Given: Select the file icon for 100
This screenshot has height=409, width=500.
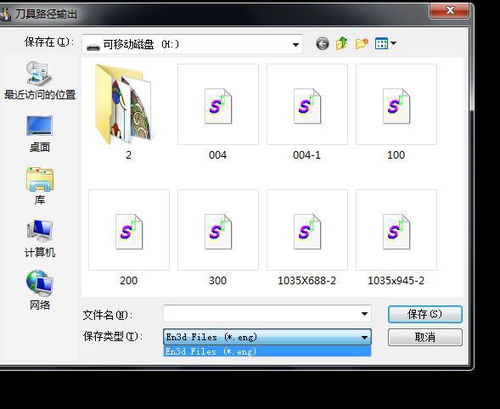Looking at the screenshot, I should pyautogui.click(x=396, y=106).
